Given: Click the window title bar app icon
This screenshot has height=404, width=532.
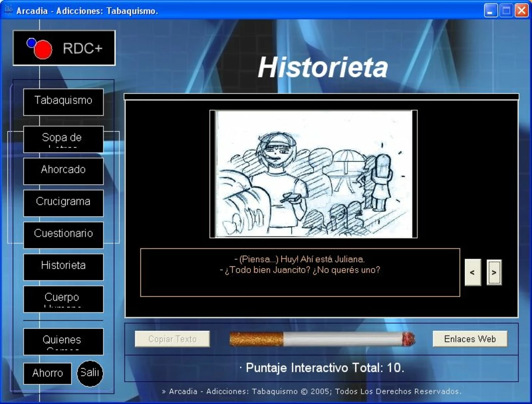Looking at the screenshot, I should coord(8,10).
